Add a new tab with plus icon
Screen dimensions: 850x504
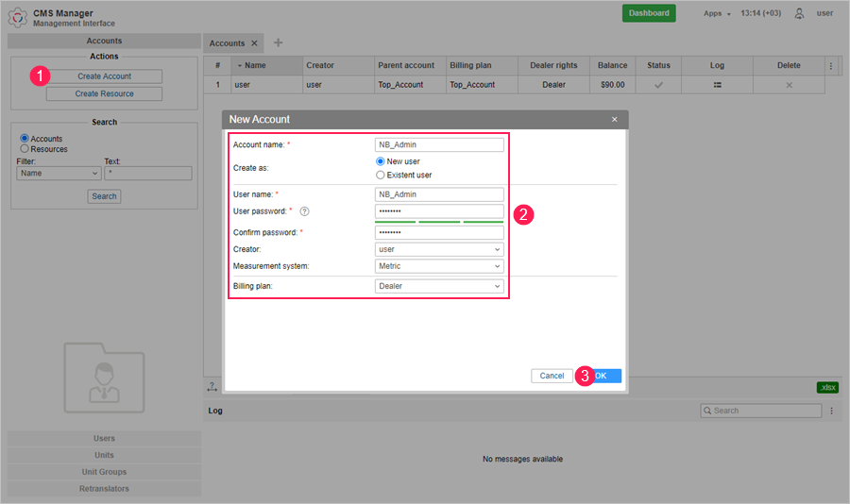[x=278, y=42]
